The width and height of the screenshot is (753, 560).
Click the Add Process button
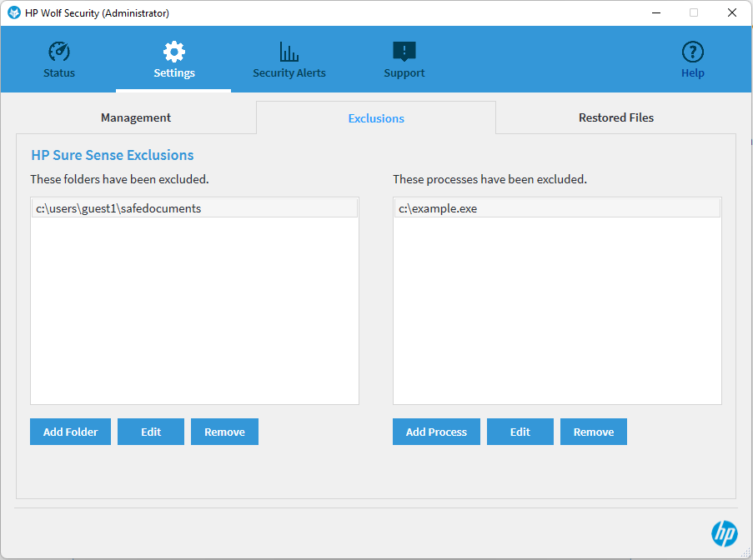pyautogui.click(x=436, y=432)
